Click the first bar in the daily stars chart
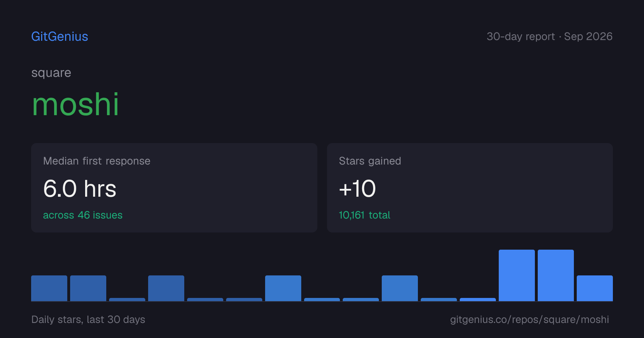The image size is (644, 338). pyautogui.click(x=49, y=288)
